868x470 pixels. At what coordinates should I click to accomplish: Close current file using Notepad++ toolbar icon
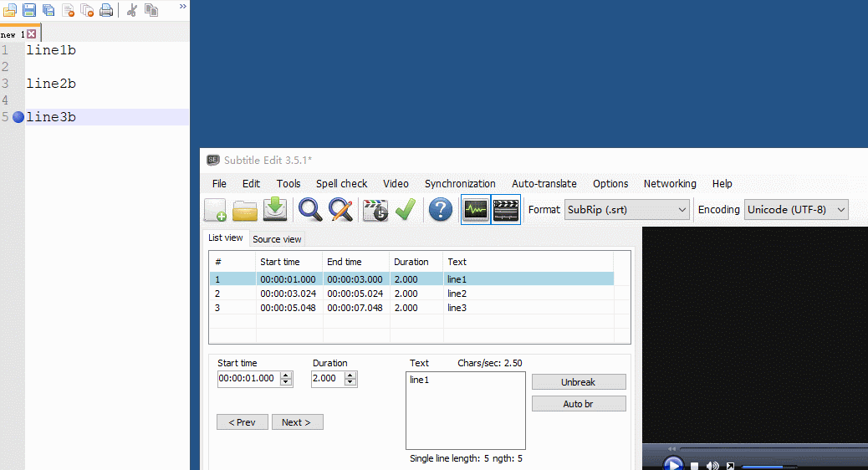click(x=68, y=9)
